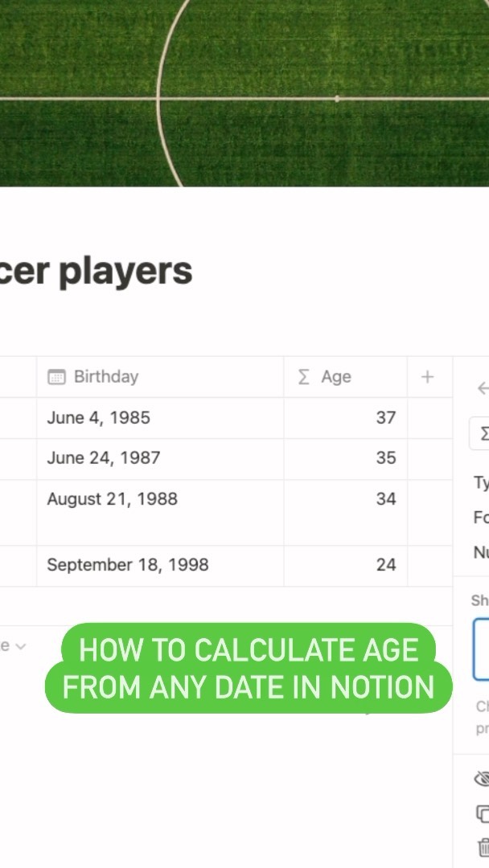Go back using the side panel arrow

[483, 389]
